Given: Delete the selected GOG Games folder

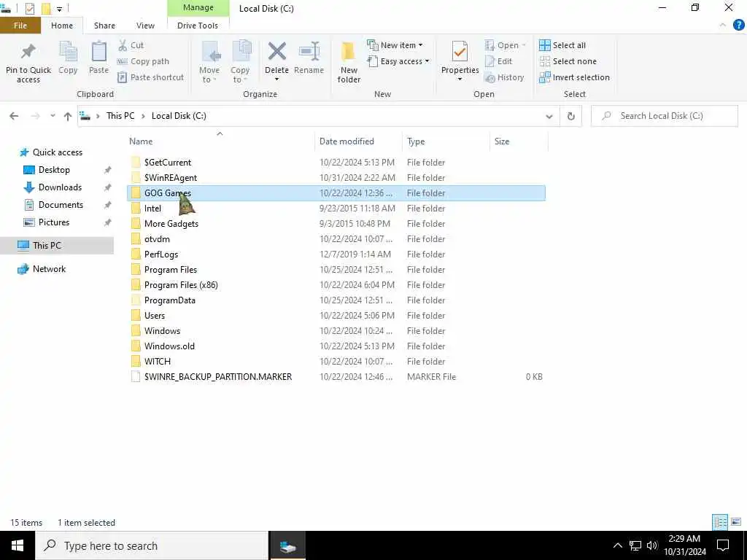Looking at the screenshot, I should click(x=276, y=57).
